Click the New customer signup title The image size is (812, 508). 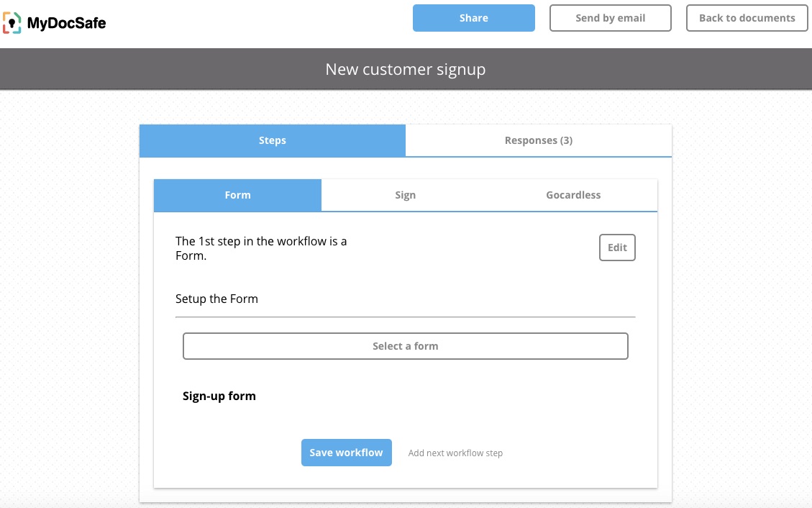(x=406, y=69)
